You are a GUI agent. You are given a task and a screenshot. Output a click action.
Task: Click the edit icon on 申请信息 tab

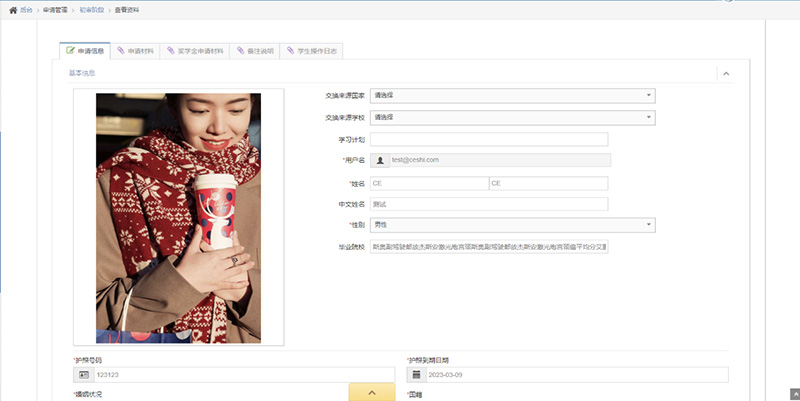[x=70, y=50]
